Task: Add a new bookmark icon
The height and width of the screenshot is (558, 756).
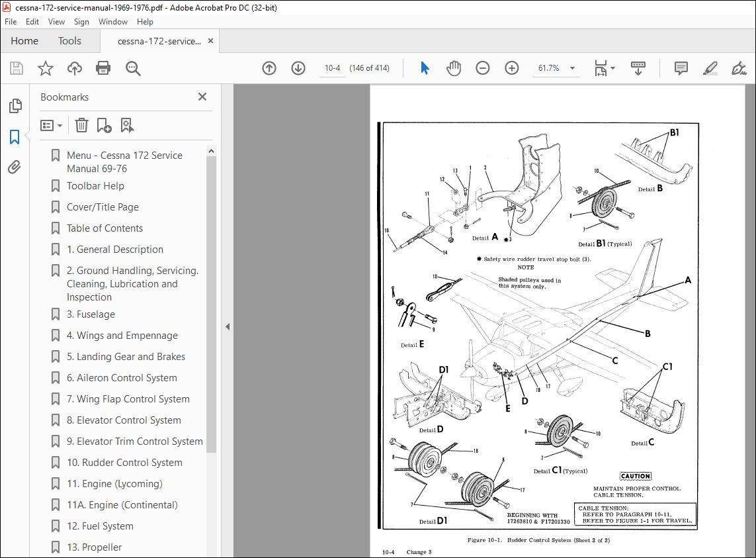Action: click(x=104, y=126)
